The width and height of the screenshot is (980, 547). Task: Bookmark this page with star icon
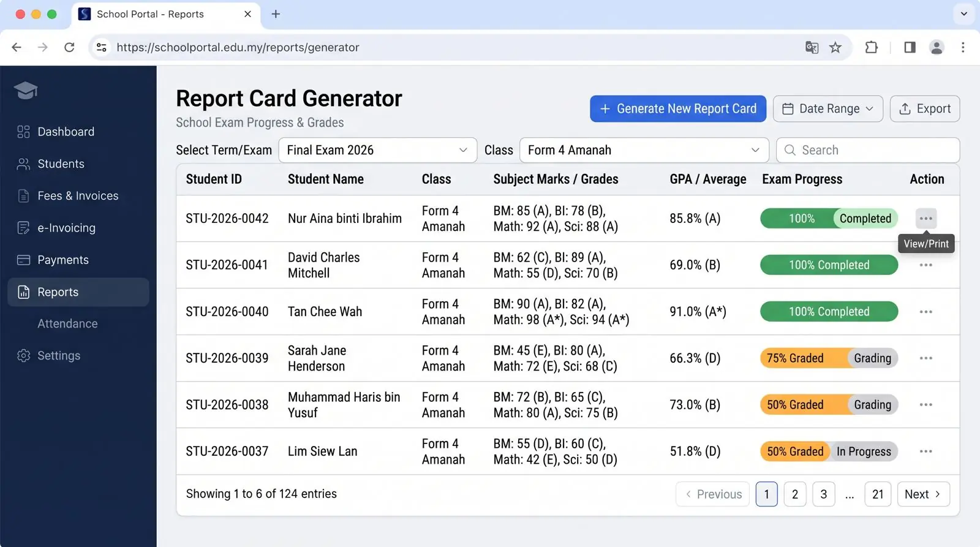(835, 47)
